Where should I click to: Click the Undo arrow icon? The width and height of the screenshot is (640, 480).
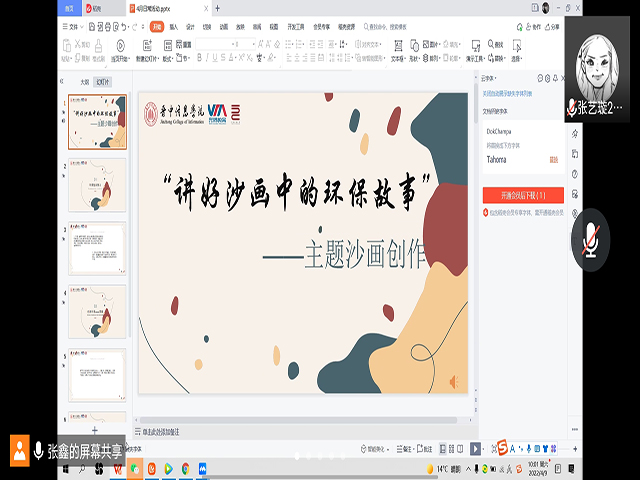[124, 27]
